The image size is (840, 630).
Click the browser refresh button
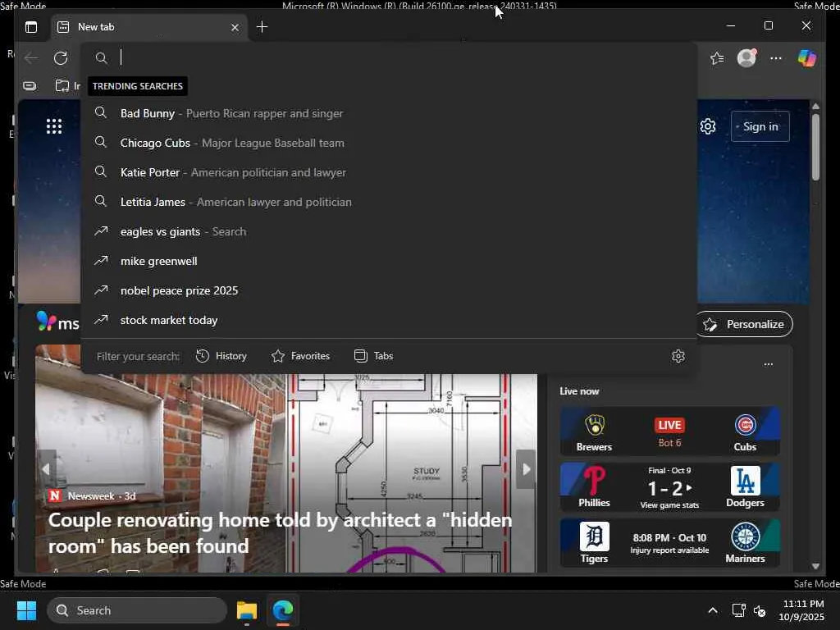[x=61, y=58]
